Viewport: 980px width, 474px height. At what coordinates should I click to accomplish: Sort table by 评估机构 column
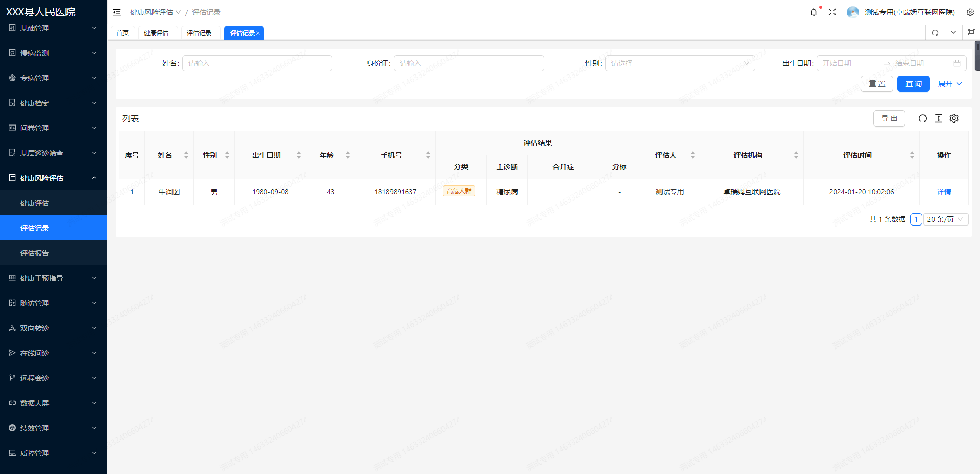point(796,155)
